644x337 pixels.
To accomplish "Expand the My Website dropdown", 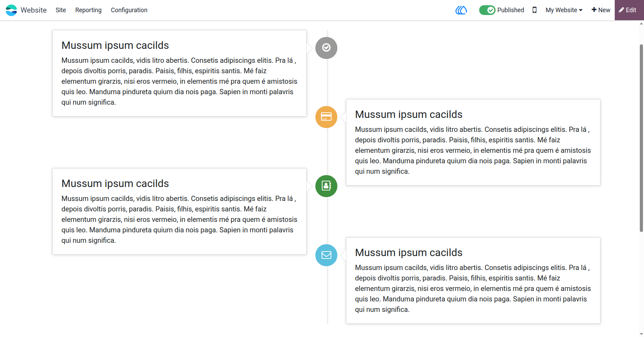I will (x=564, y=10).
